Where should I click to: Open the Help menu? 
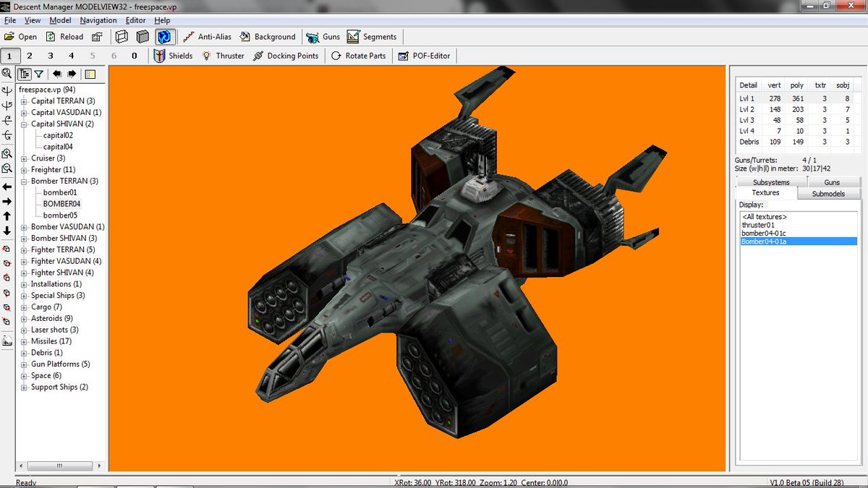[162, 20]
